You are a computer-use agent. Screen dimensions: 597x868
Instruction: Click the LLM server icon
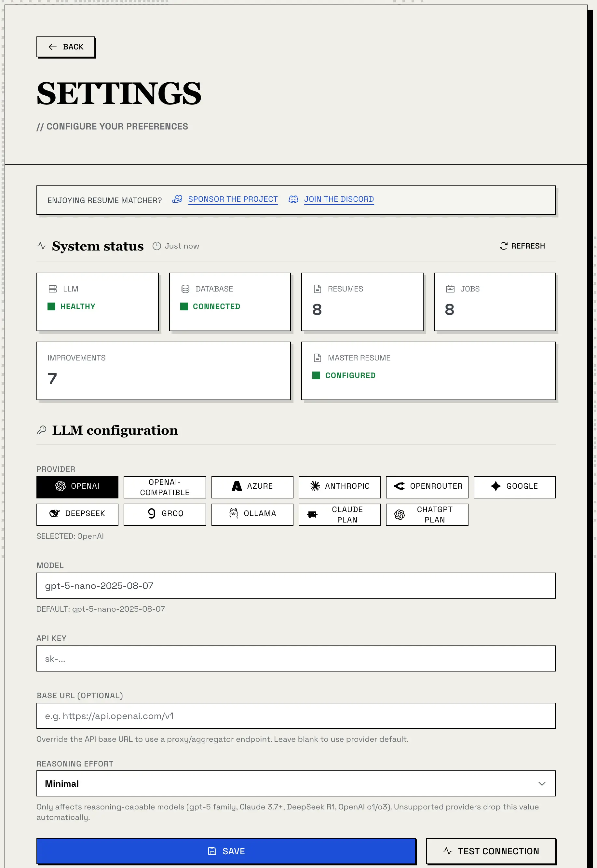tap(53, 289)
